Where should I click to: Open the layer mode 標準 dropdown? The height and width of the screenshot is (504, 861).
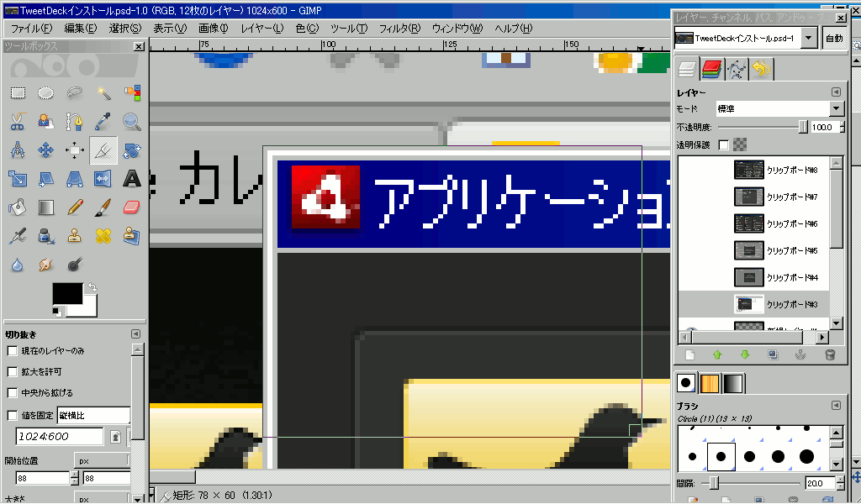(x=779, y=108)
